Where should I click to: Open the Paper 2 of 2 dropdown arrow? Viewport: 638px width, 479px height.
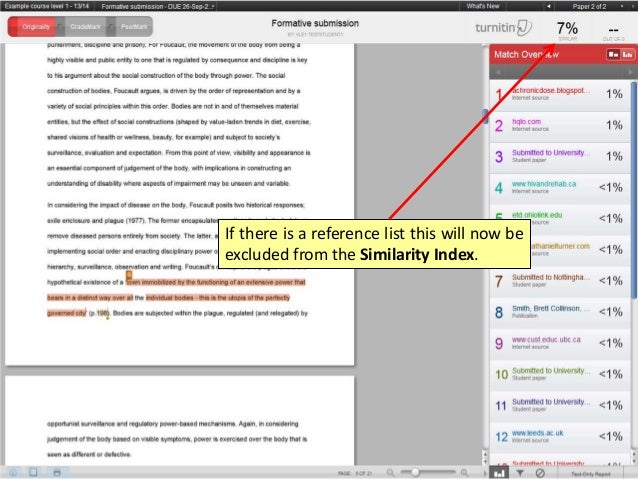(622, 6)
